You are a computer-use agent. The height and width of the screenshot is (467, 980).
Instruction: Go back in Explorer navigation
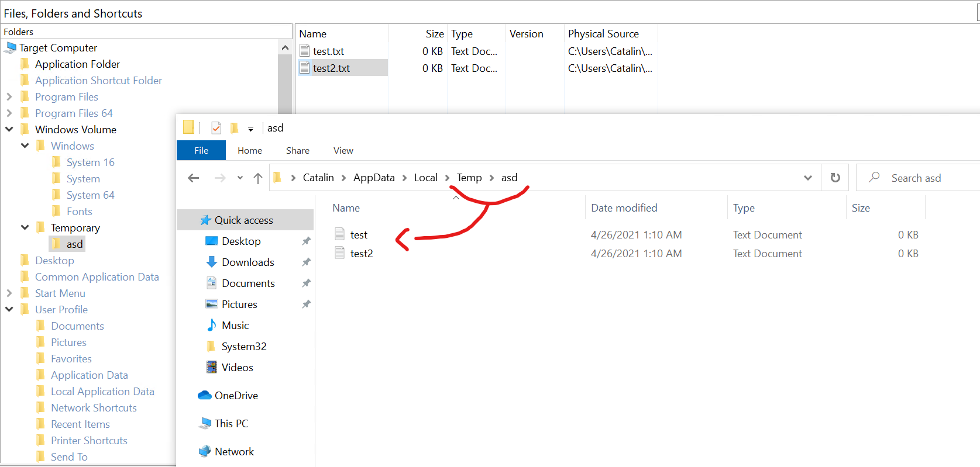[194, 178]
